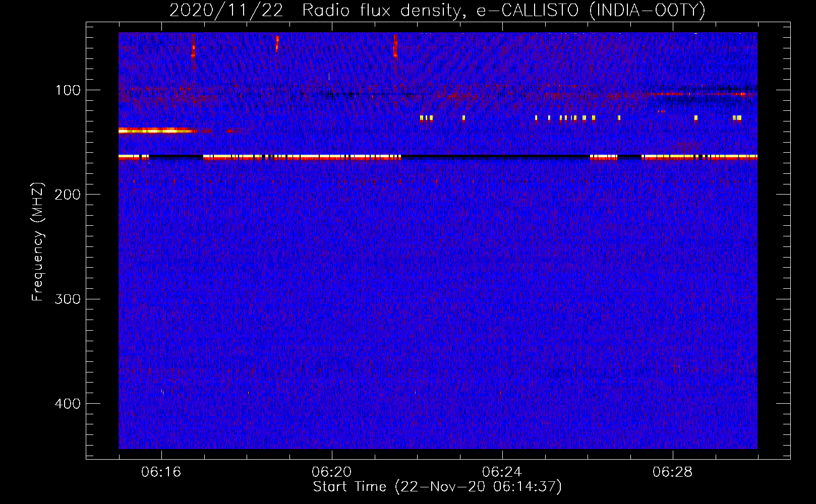Click the Frequency (MHZ) axis title

(38, 241)
